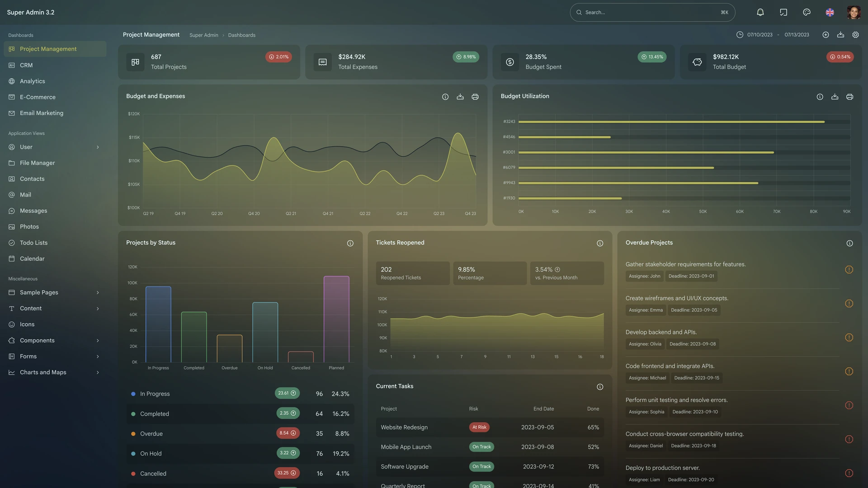Click warning icon for Create wireframes task
The image size is (868, 488).
click(849, 304)
